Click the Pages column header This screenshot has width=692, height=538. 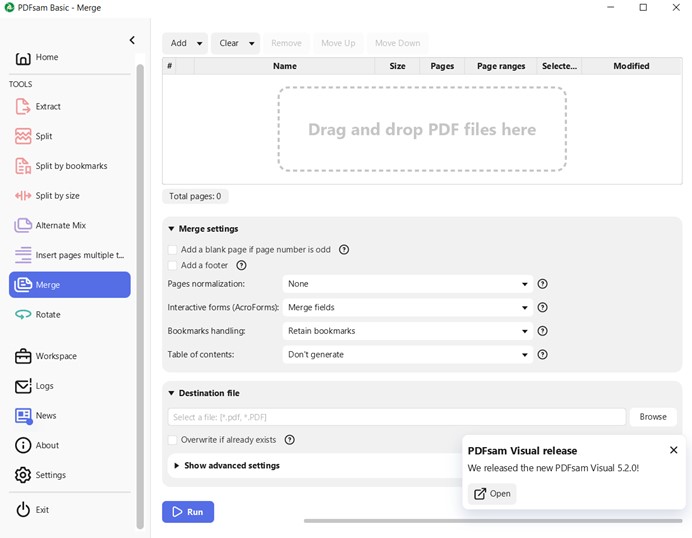tap(442, 66)
